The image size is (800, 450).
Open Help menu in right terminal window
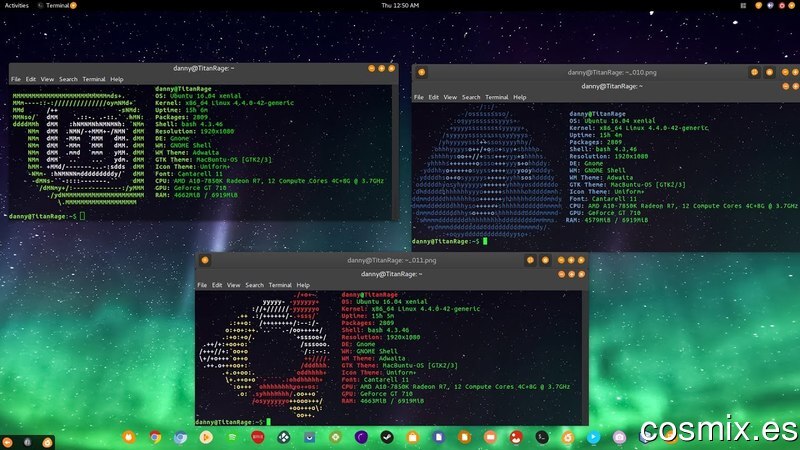[519, 97]
